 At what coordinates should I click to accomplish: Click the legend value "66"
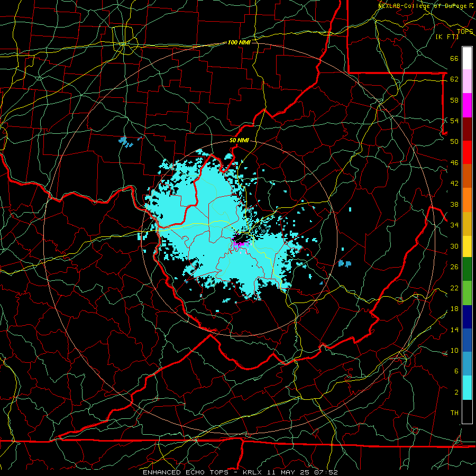click(454, 59)
